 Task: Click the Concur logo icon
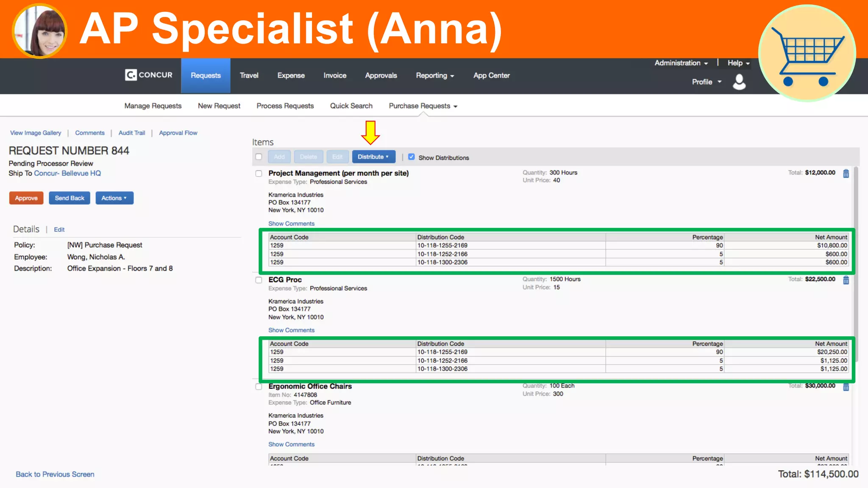[x=131, y=75]
